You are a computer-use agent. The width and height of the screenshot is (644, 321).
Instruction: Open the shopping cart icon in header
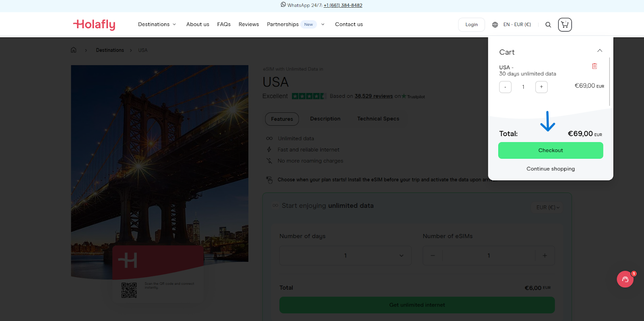565,25
